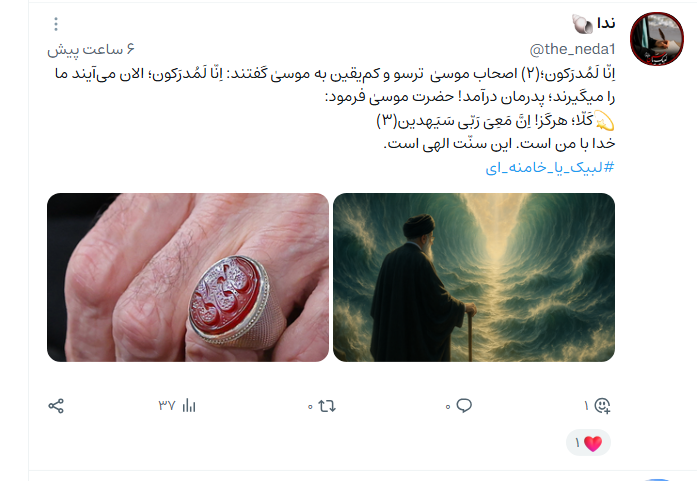Click the view count ۳۷

pos(167,405)
